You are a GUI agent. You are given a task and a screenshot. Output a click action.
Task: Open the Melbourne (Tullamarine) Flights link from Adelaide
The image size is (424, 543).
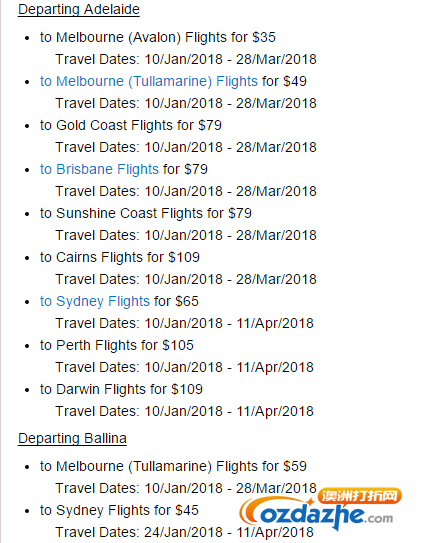pos(149,81)
